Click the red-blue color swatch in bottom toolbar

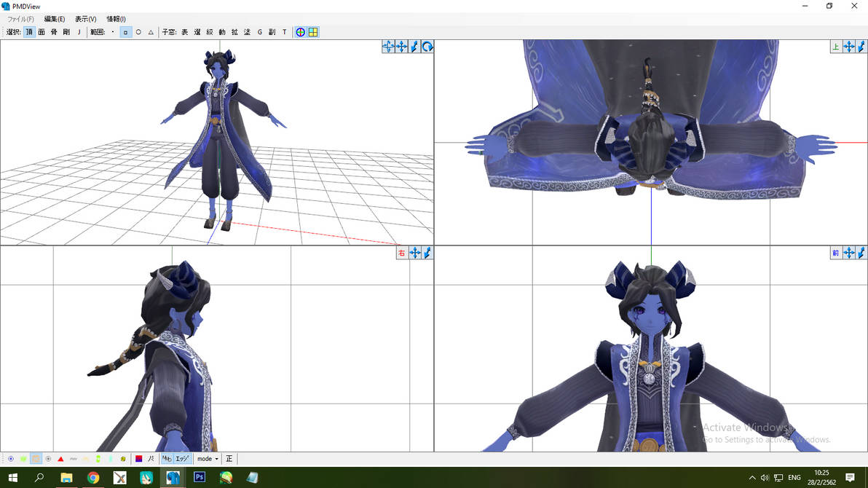[139, 459]
